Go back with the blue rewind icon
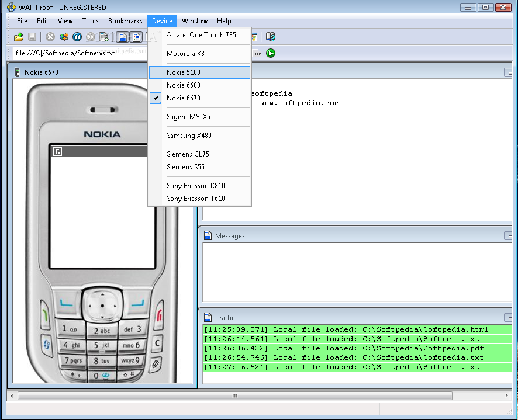The width and height of the screenshot is (518, 420). 77,37
